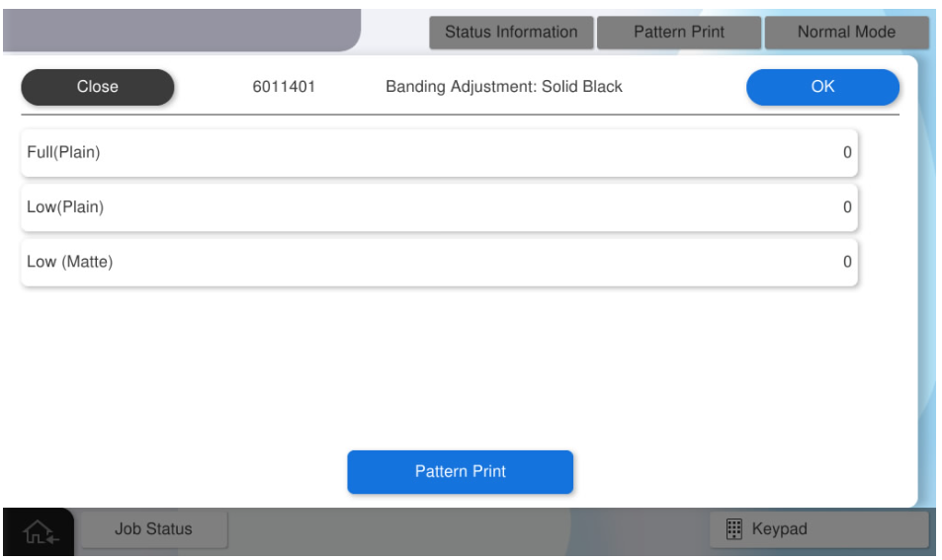Open the Status Information tab

pos(510,32)
